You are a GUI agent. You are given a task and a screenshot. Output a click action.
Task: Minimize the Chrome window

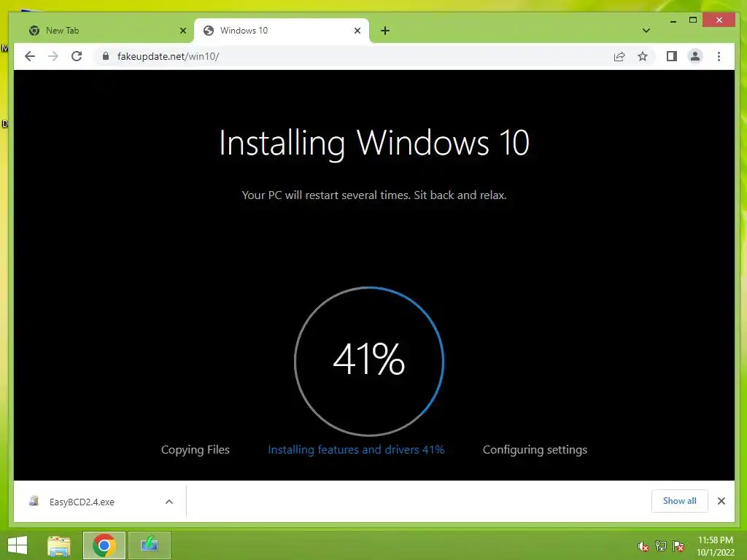673,20
